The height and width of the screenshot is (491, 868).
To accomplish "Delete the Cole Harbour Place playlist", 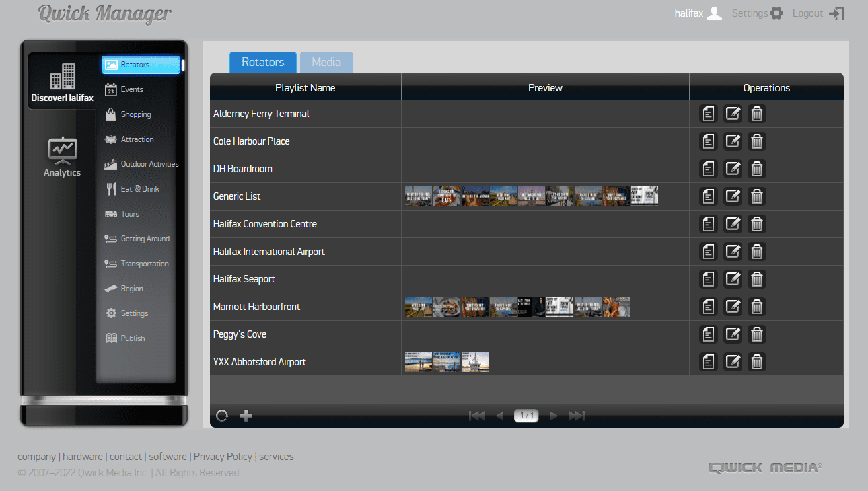I will 757,141.
